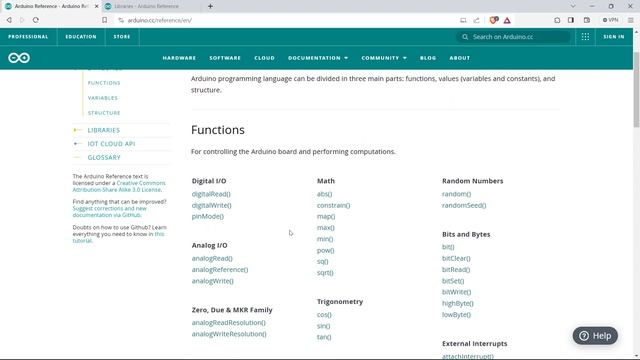The image size is (640, 360).
Task: Expand the IOT CLOUD API sidebar section
Action: (111, 144)
